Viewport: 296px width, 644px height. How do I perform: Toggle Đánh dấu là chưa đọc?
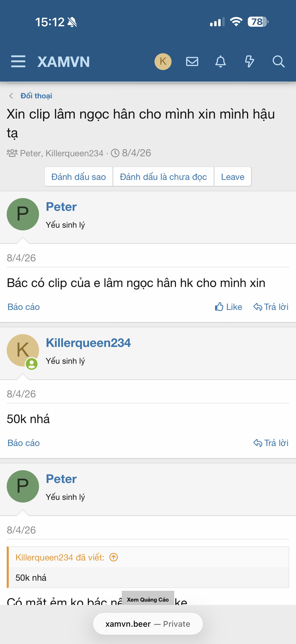click(x=163, y=177)
